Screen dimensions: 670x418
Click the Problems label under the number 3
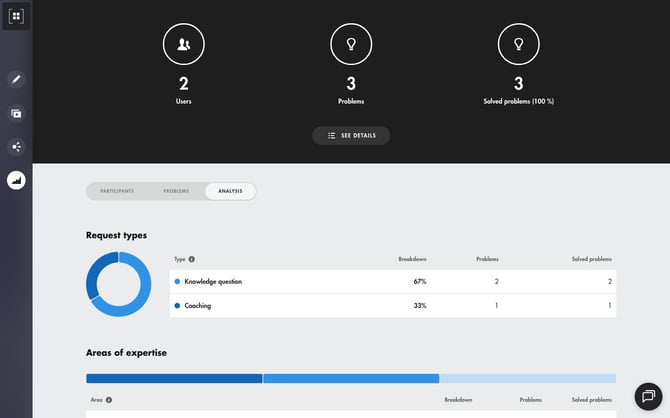351,101
